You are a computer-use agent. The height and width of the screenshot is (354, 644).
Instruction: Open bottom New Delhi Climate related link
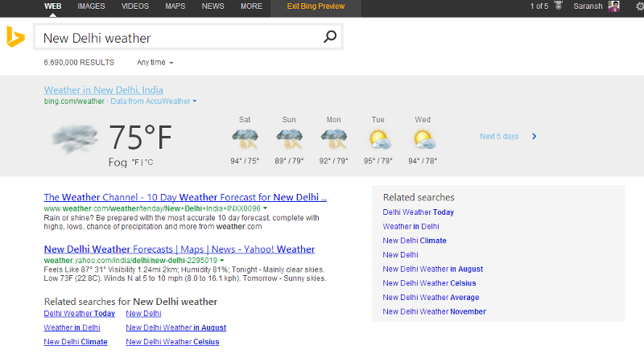[x=76, y=342]
